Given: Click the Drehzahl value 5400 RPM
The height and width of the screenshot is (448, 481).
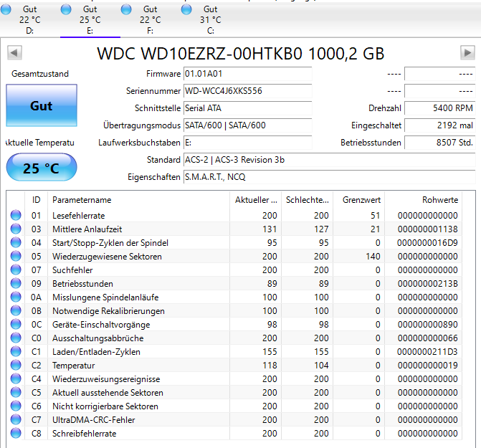Looking at the screenshot, I should click(440, 108).
